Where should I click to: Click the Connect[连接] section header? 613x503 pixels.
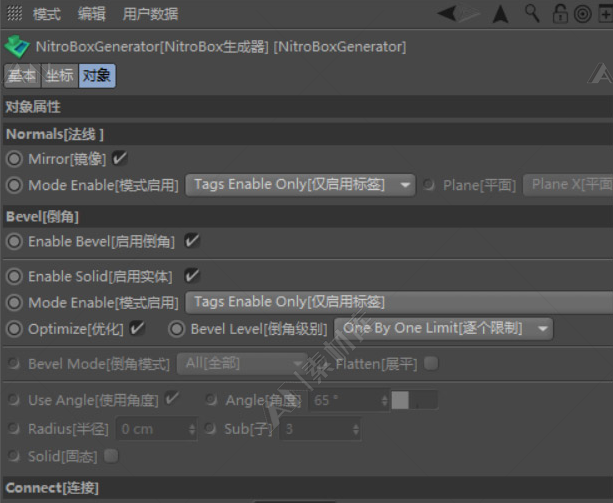308,488
